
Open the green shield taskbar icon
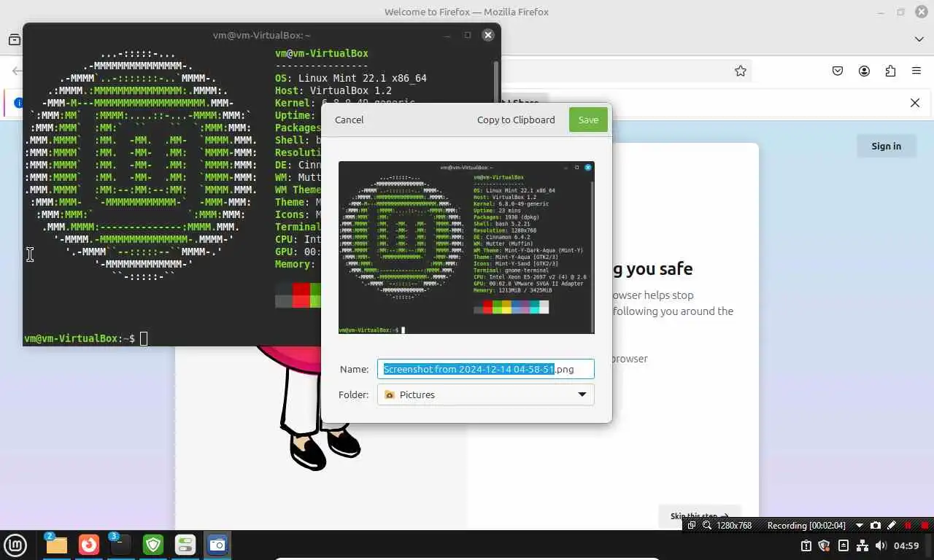coord(153,545)
